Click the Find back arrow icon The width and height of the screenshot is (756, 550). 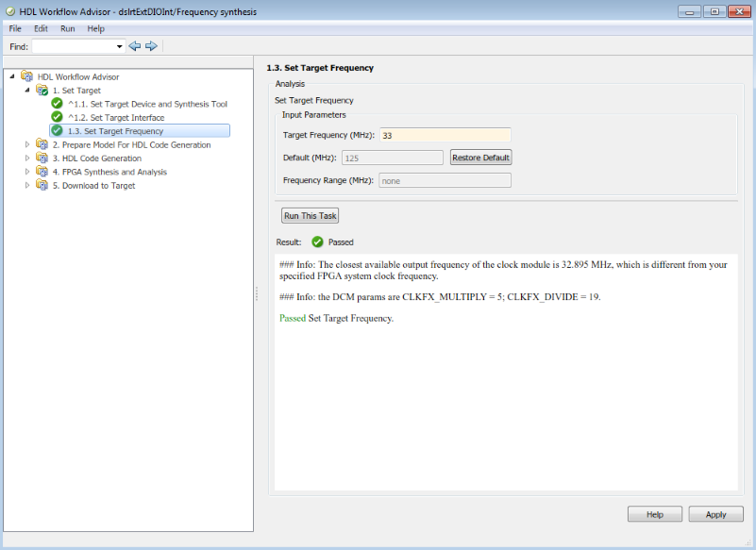pos(135,46)
